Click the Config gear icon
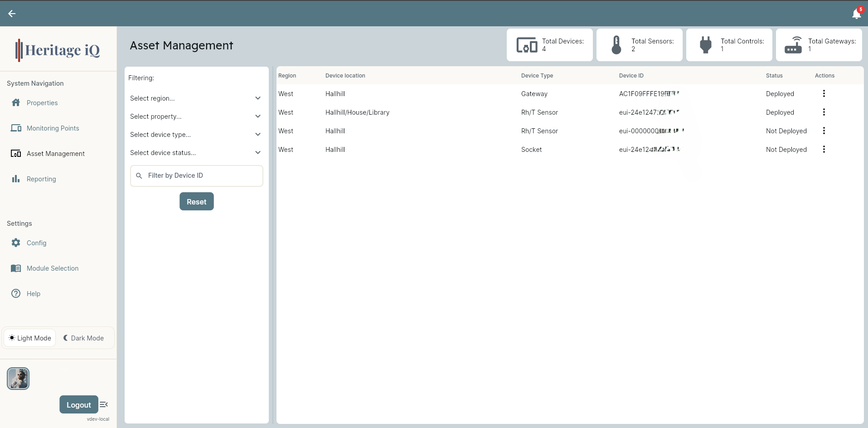The height and width of the screenshot is (428, 868). coord(16,243)
